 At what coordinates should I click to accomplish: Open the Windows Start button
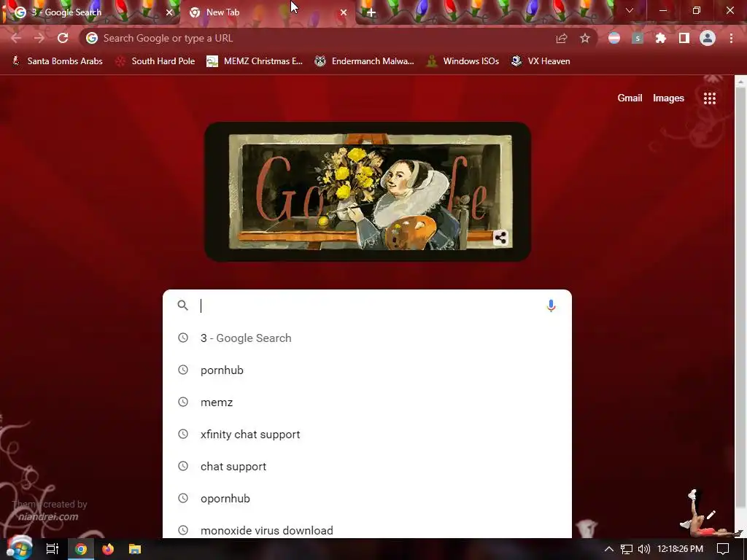pos(19,549)
